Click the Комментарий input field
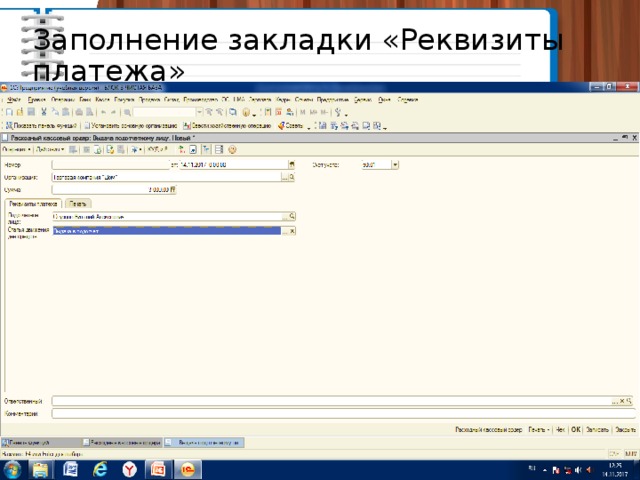The height and width of the screenshot is (480, 640). click(x=344, y=413)
